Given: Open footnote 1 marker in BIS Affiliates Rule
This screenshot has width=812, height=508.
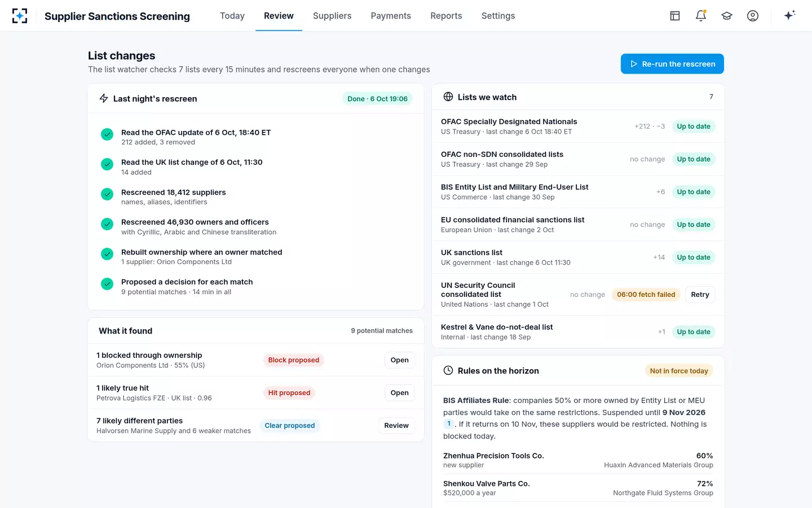Looking at the screenshot, I should (449, 424).
